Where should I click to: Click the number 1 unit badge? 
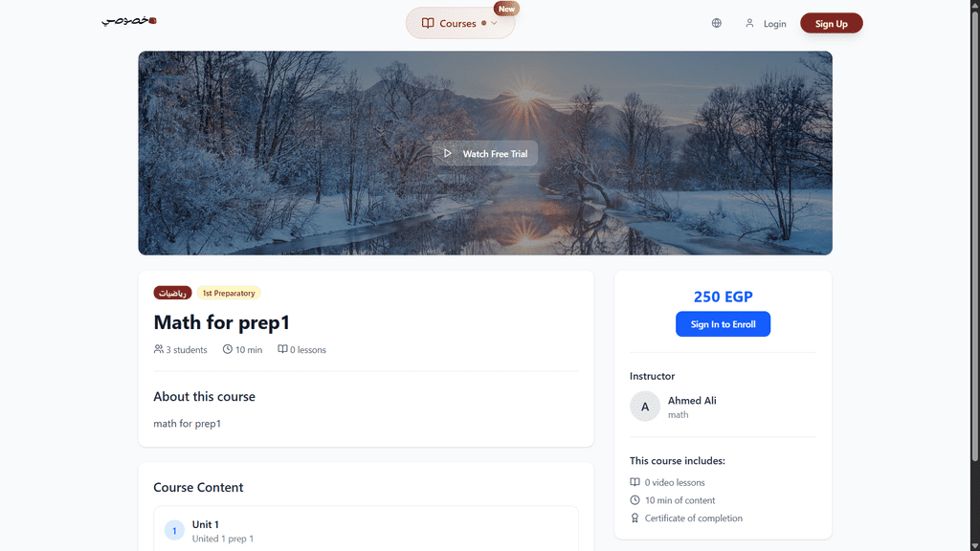click(174, 530)
